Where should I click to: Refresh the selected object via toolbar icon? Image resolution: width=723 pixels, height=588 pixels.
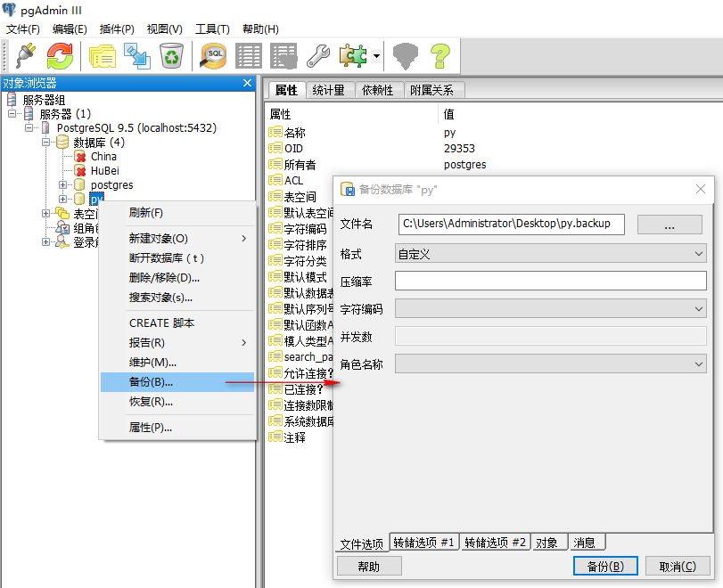point(60,56)
